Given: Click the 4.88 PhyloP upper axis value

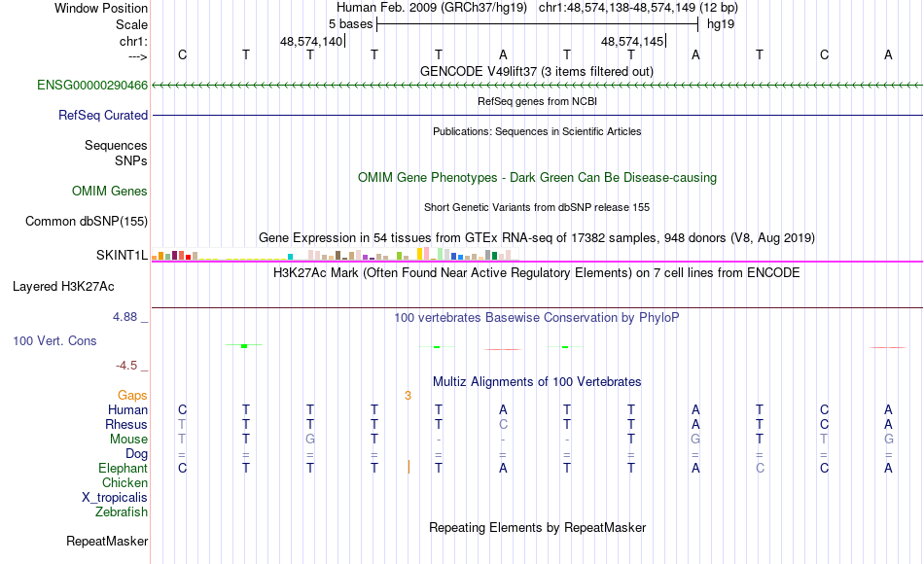Looking at the screenshot, I should click(x=124, y=317).
